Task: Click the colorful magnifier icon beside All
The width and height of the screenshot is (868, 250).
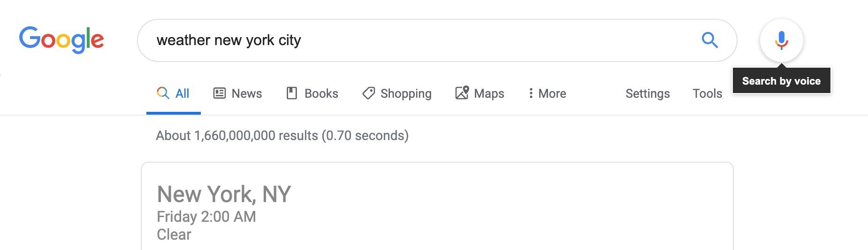Action: point(163,93)
